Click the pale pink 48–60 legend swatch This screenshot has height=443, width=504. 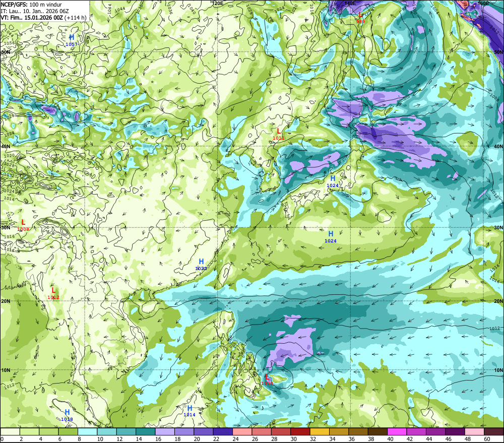tap(474, 432)
